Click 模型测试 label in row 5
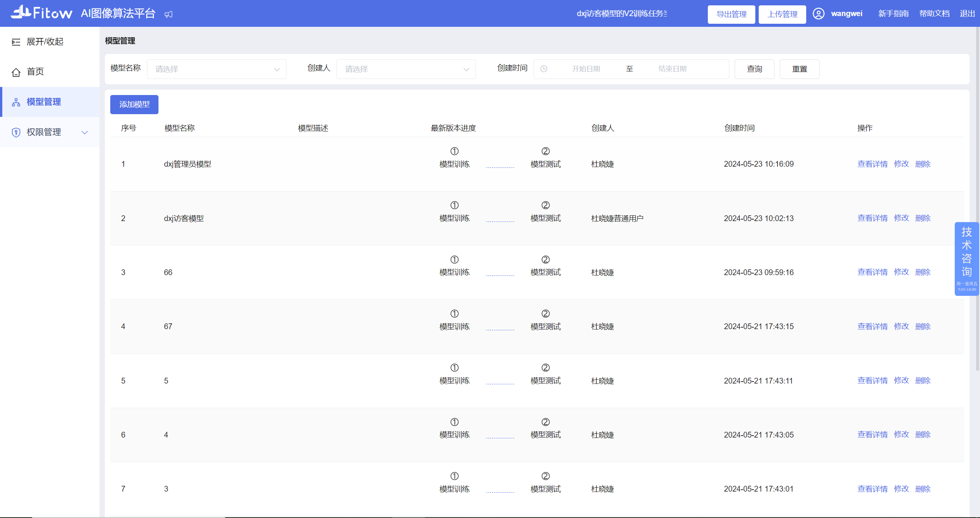Image resolution: width=980 pixels, height=518 pixels. [x=546, y=380]
